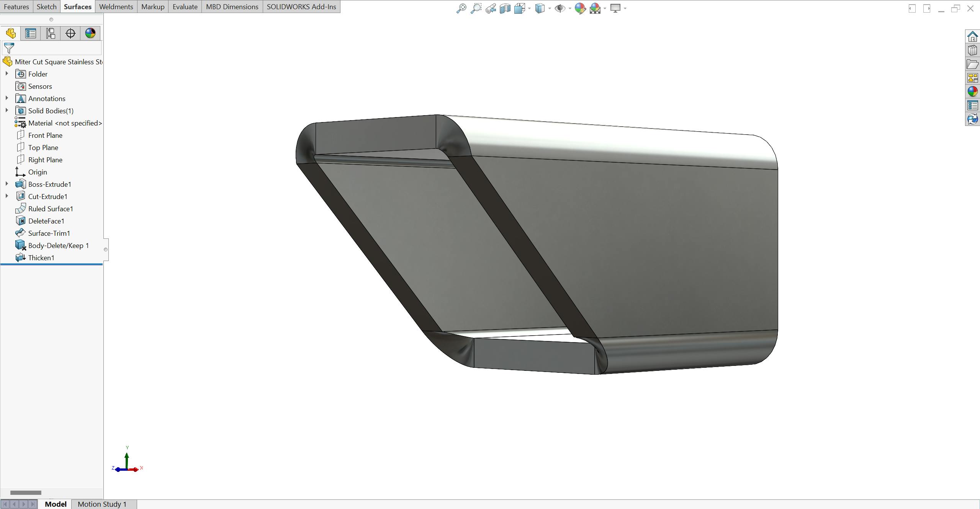This screenshot has height=509, width=980.
Task: Click Motion Study 1 tab
Action: 102,503
